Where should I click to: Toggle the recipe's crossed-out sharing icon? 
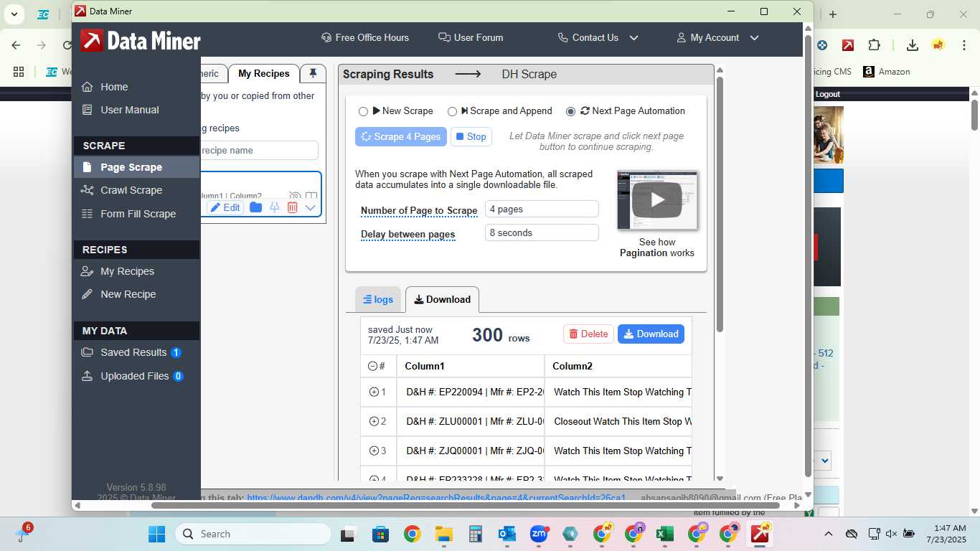pos(294,196)
